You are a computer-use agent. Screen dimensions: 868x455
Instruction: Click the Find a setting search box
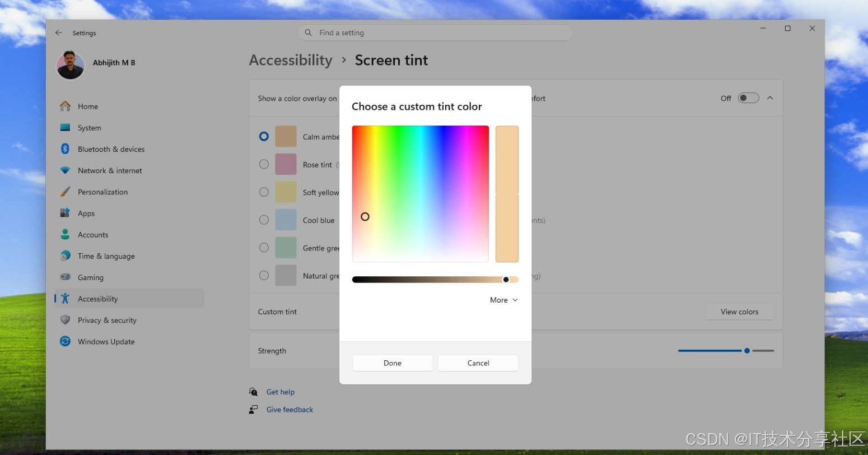click(x=436, y=32)
